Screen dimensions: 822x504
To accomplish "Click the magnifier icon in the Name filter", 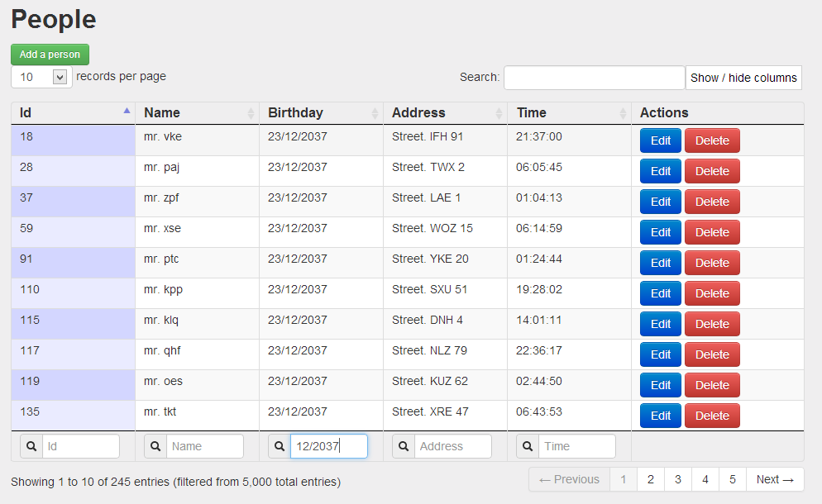I will coord(155,446).
